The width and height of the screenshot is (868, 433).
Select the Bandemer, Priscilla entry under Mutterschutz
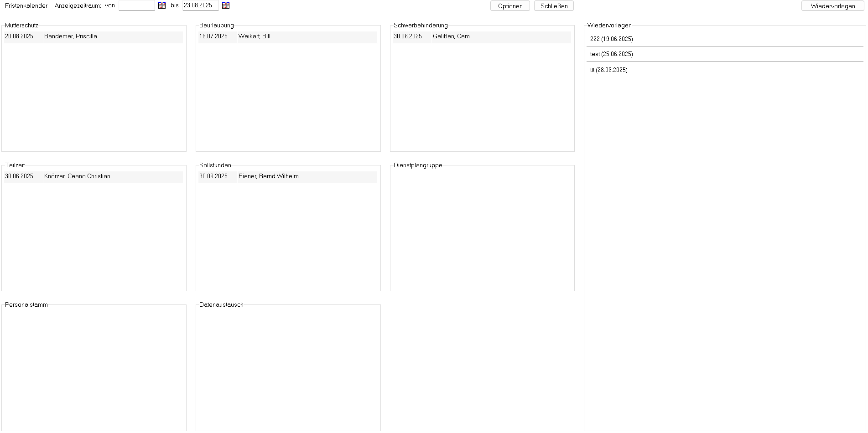coord(71,36)
